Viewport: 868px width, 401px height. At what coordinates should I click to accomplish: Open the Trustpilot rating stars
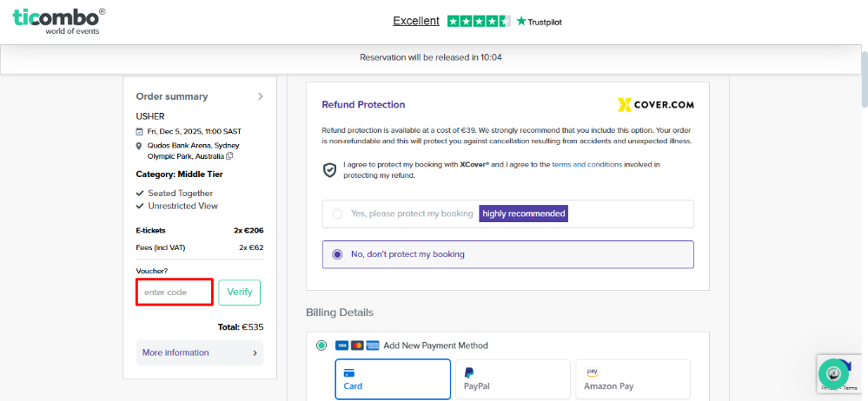click(x=478, y=22)
